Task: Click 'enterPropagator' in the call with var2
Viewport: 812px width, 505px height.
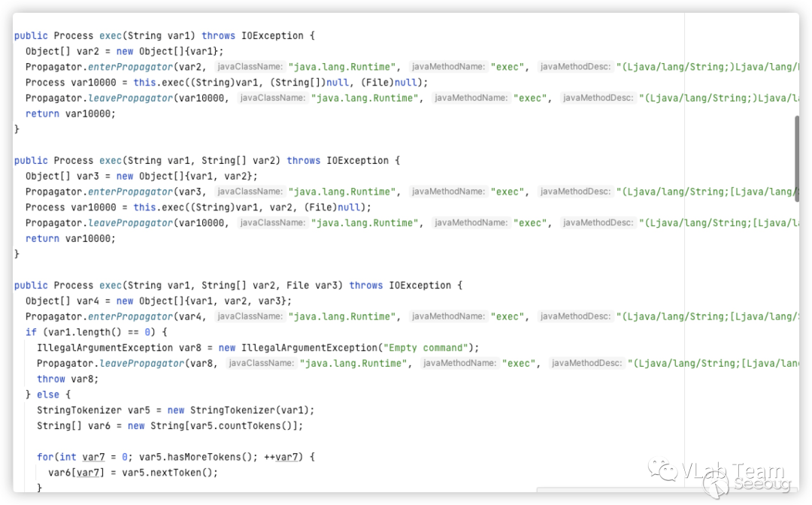Action: (131, 67)
